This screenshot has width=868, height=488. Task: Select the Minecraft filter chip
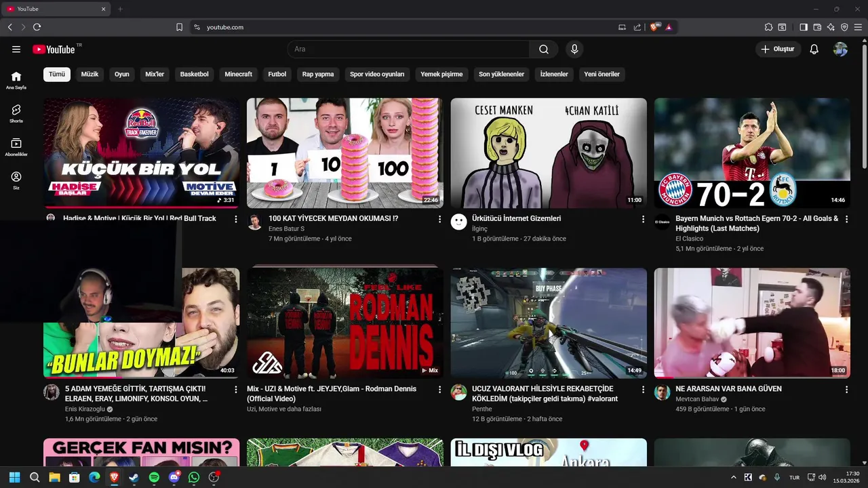pos(239,74)
